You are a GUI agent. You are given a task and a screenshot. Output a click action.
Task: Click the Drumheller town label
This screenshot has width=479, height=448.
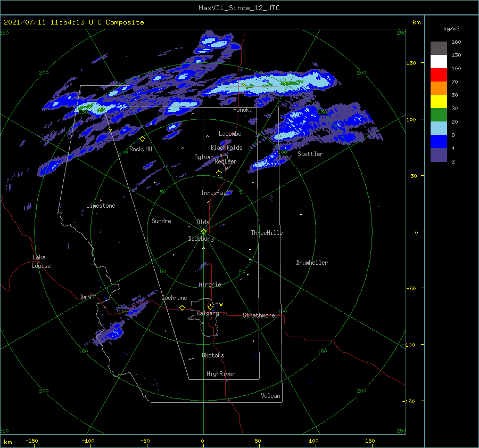point(312,263)
